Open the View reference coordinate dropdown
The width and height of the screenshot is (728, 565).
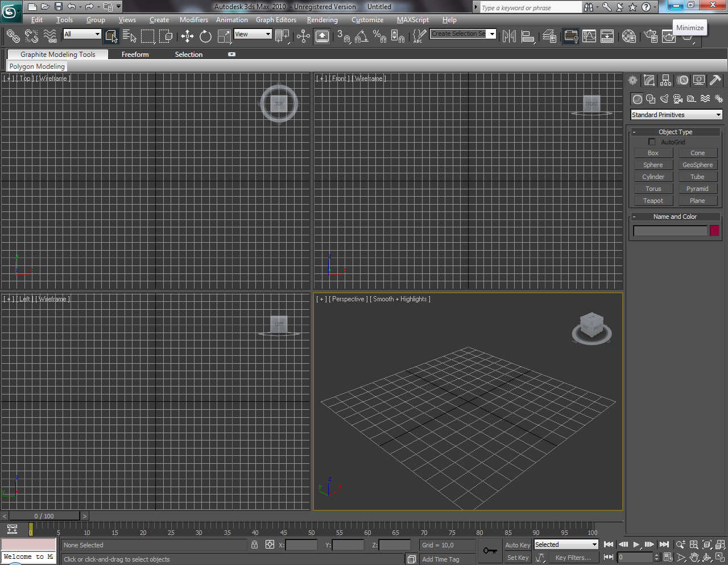pos(253,34)
